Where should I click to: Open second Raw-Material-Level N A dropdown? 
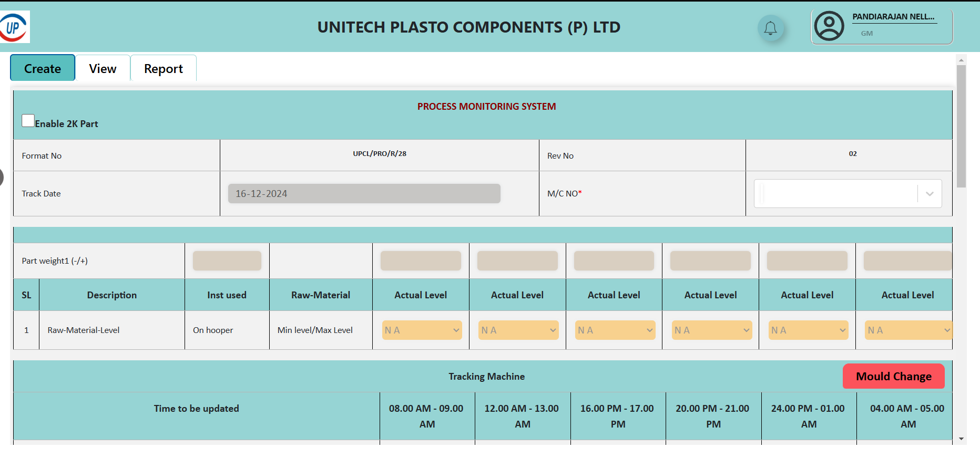click(x=519, y=330)
